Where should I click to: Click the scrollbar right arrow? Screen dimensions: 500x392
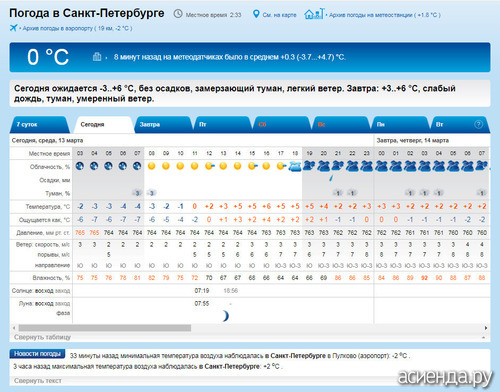(486, 328)
